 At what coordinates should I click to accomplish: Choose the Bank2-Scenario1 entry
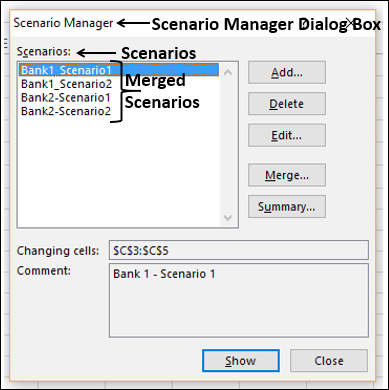point(66,98)
